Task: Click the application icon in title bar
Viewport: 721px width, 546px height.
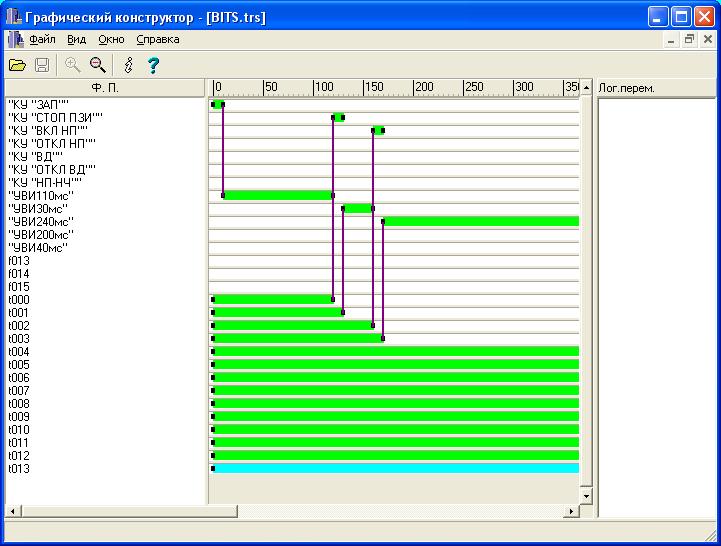Action: (x=14, y=17)
